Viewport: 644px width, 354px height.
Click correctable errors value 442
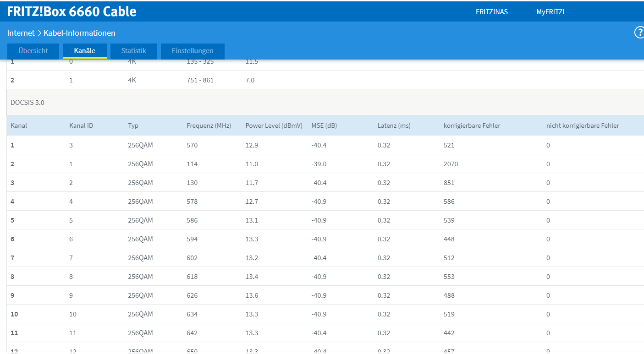tap(449, 333)
